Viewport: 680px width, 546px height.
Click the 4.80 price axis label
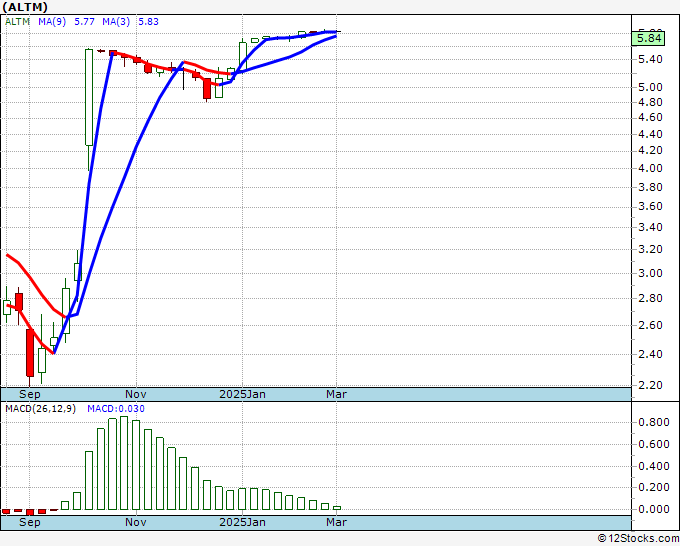650,102
